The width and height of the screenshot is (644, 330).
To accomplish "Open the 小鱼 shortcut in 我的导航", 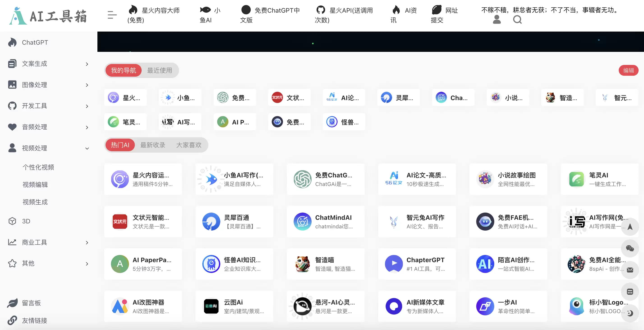I will point(180,98).
